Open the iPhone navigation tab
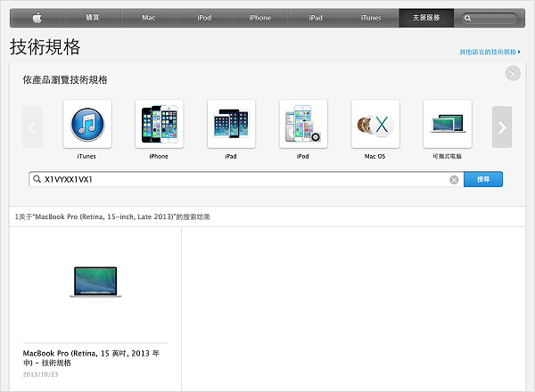 259,18
